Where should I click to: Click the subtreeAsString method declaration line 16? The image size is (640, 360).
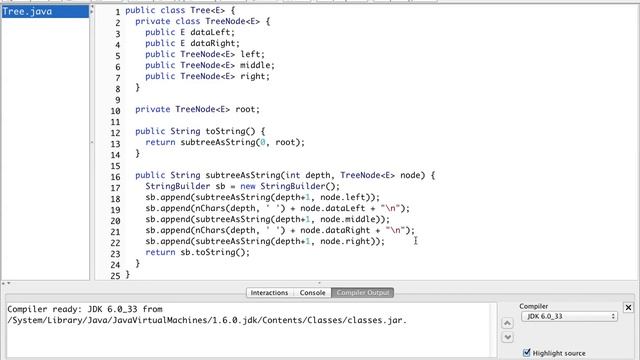pos(285,176)
